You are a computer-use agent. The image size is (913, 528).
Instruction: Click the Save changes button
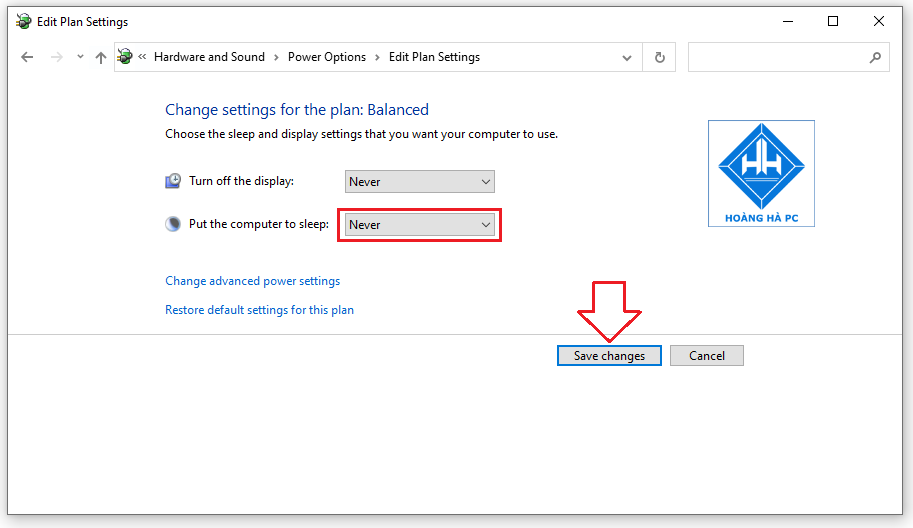pos(609,356)
